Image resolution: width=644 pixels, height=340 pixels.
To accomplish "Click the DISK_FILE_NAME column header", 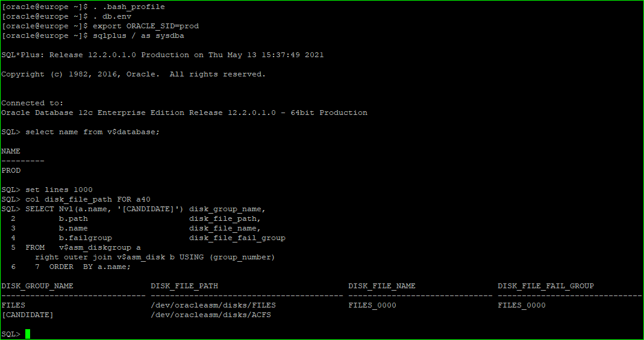I will pyautogui.click(x=382, y=286).
